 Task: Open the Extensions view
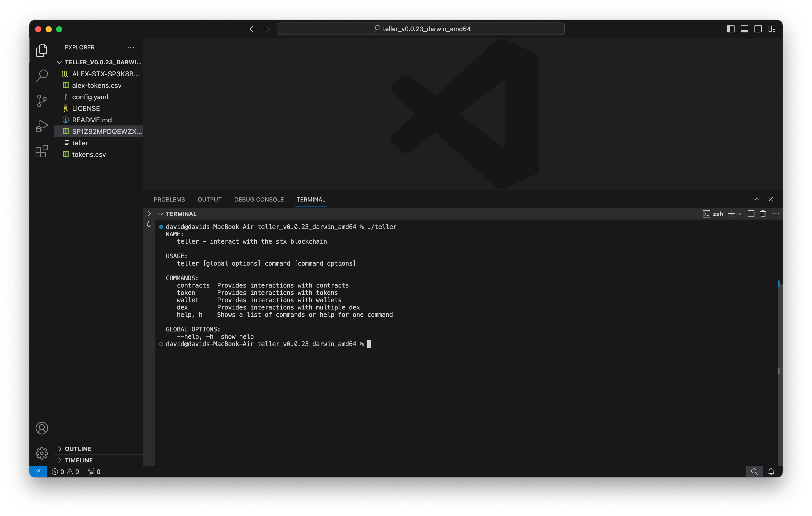coord(42,151)
